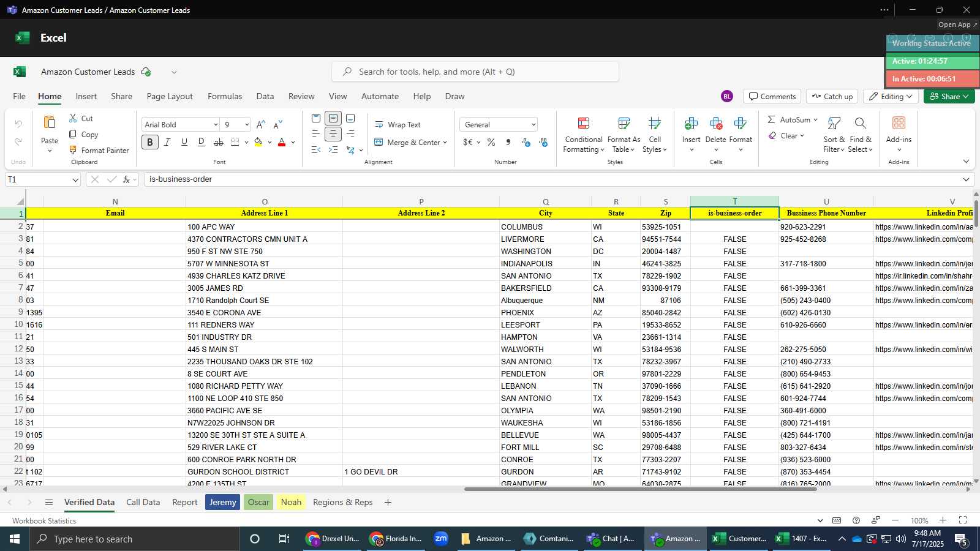Toggle Top Align vertical alignment

(x=316, y=118)
